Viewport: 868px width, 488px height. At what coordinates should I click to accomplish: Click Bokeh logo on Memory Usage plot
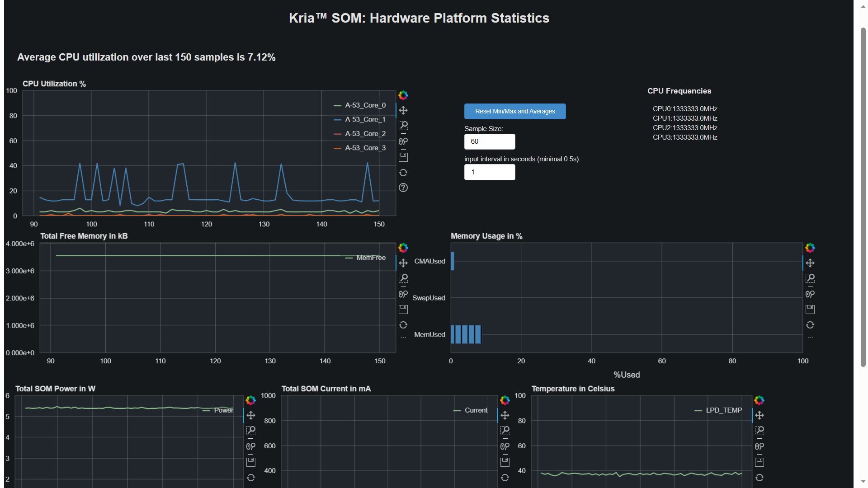point(810,248)
